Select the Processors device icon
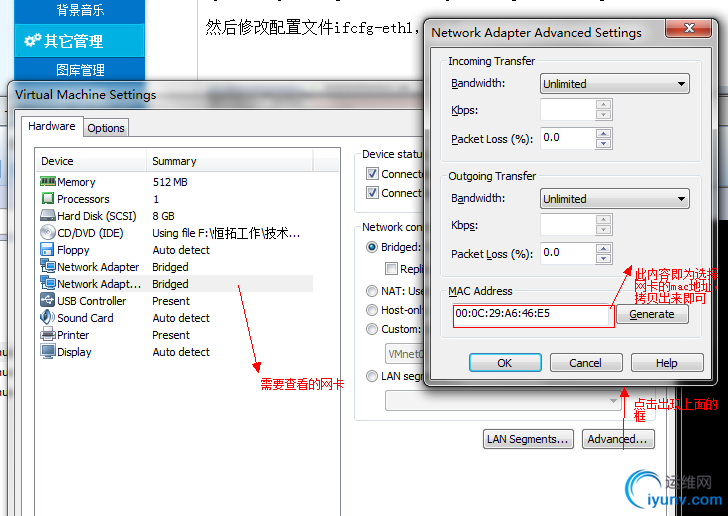The height and width of the screenshot is (516, 728). 47,199
